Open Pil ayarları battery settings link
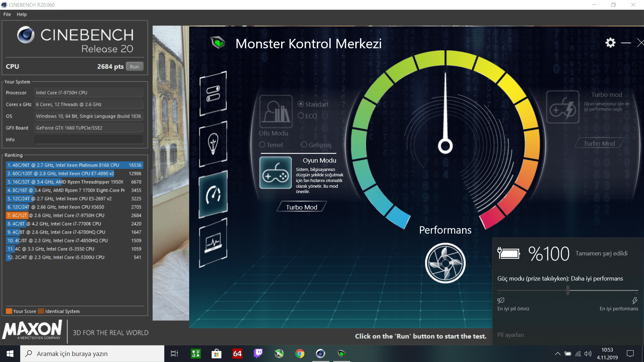The height and width of the screenshot is (362, 644). coord(510,335)
